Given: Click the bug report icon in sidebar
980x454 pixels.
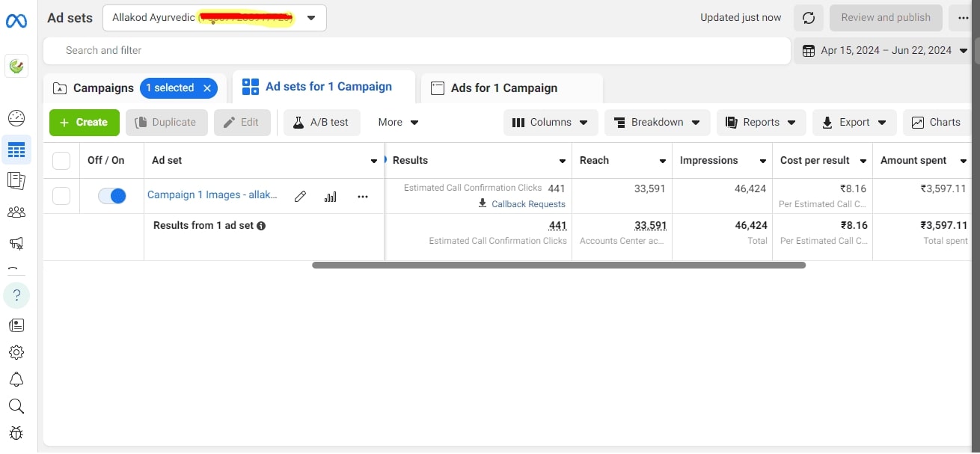Looking at the screenshot, I should click(16, 433).
